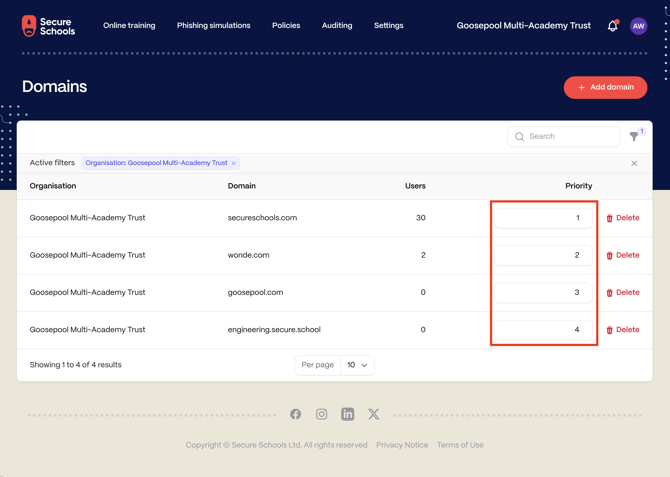The width and height of the screenshot is (670, 477).
Task: Open the Phishing simulations menu
Action: pos(214,26)
